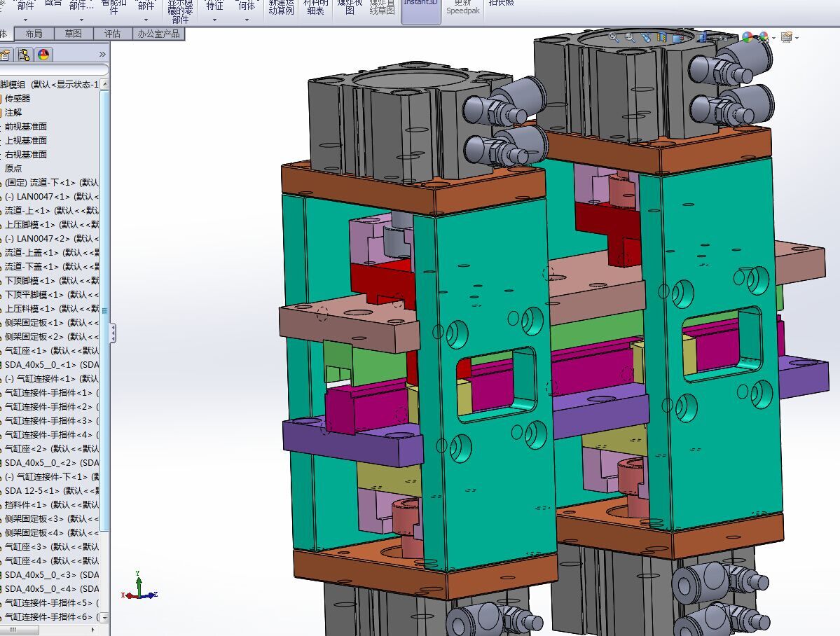Switch to 评估 evaluate tab
This screenshot has width=840, height=636.
(x=113, y=34)
